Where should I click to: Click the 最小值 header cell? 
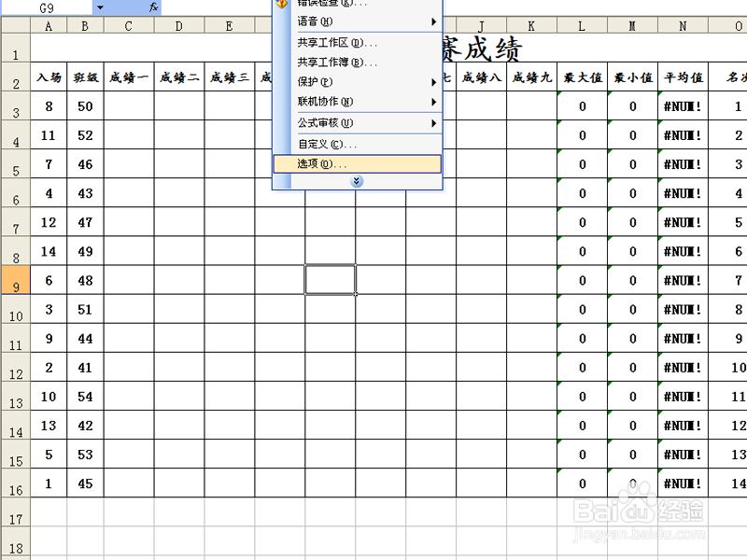tap(633, 77)
